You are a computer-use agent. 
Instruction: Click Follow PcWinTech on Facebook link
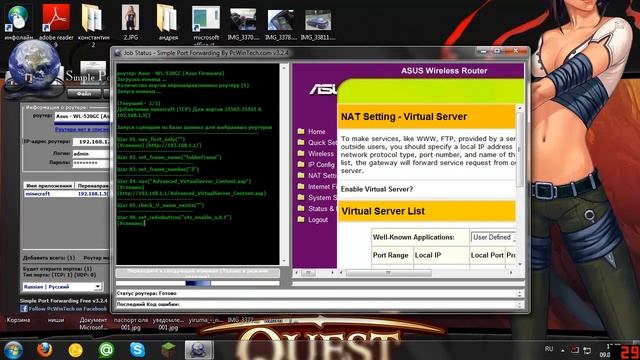(68, 309)
